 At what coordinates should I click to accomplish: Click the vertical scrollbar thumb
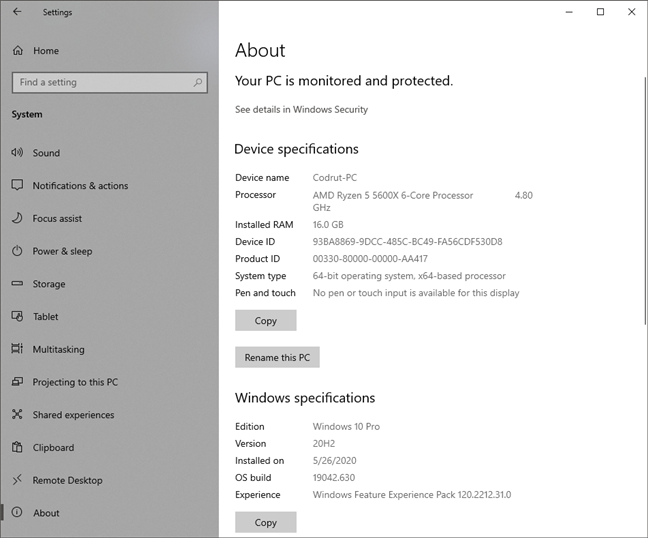pos(645,200)
